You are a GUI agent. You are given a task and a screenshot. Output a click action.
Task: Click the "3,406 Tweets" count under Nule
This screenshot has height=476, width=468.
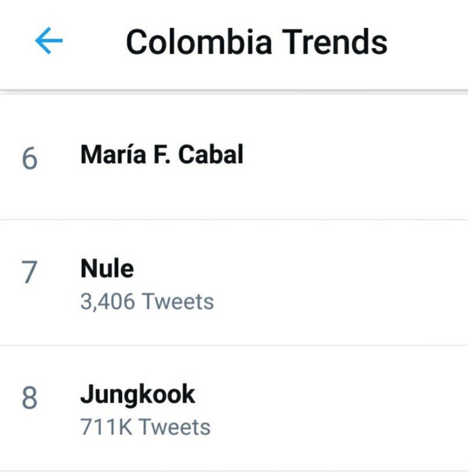point(147,302)
